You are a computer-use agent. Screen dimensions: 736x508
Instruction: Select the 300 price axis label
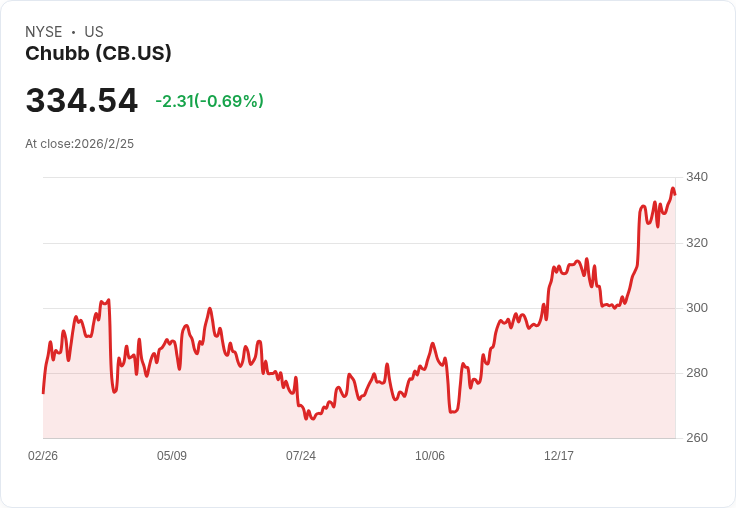click(x=696, y=308)
